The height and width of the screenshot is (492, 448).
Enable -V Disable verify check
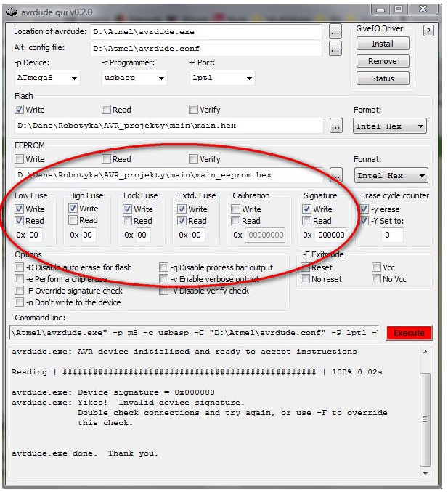click(x=163, y=291)
